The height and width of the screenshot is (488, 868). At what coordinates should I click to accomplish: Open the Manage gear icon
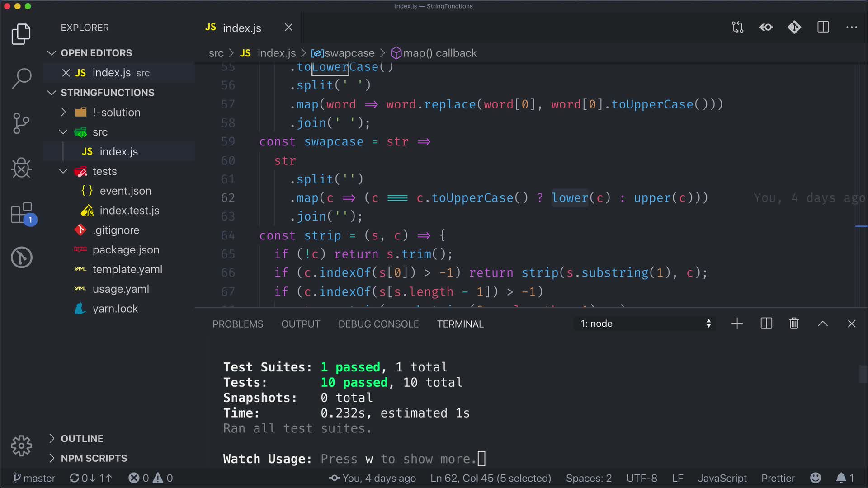click(x=21, y=446)
